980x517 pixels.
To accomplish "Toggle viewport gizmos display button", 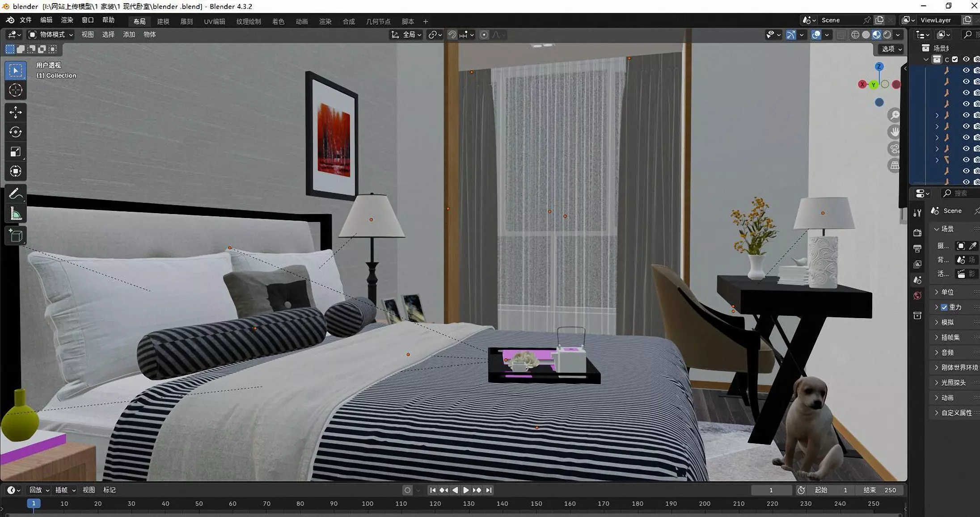I will [x=791, y=35].
